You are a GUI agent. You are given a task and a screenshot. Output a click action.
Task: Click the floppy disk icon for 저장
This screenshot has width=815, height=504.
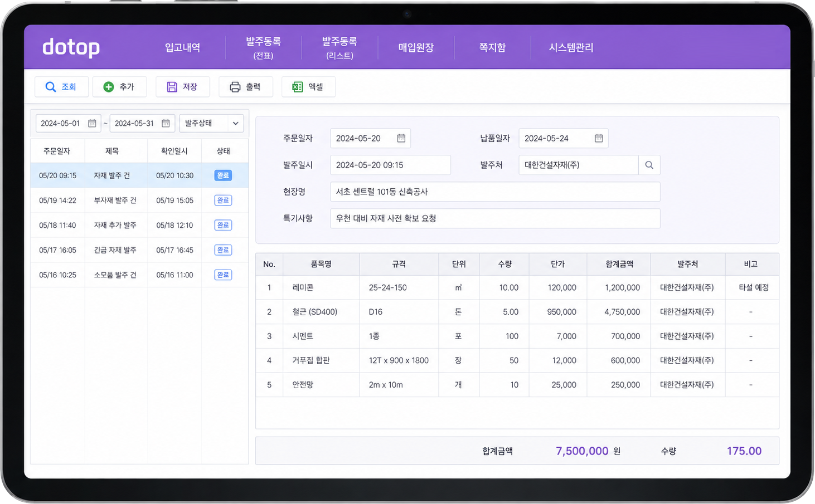pyautogui.click(x=172, y=87)
